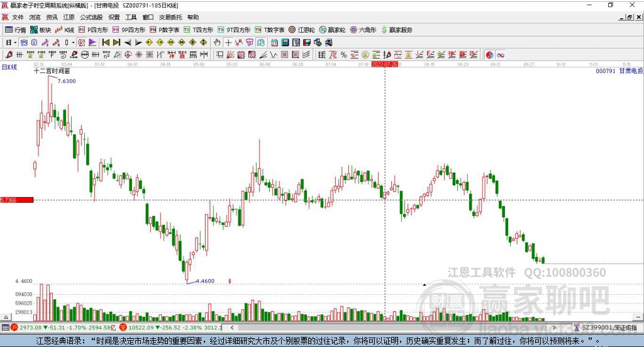The width and height of the screenshot is (644, 347).
Task: Select the hand pan tool
Action: [x=217, y=42]
